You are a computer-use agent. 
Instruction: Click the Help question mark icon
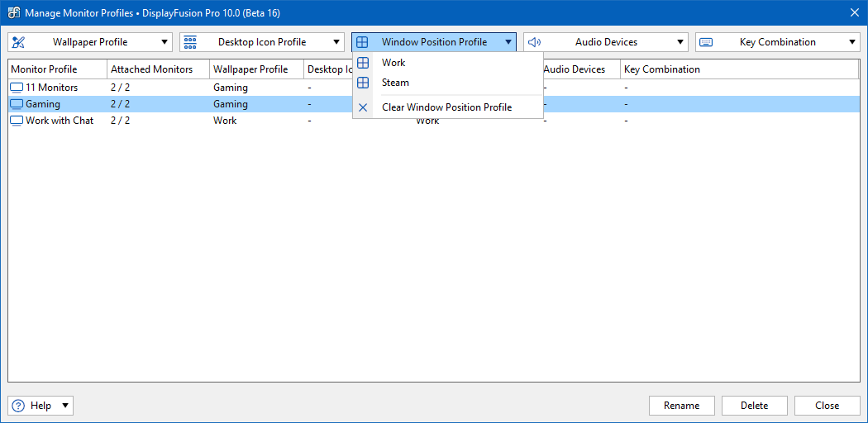18,406
